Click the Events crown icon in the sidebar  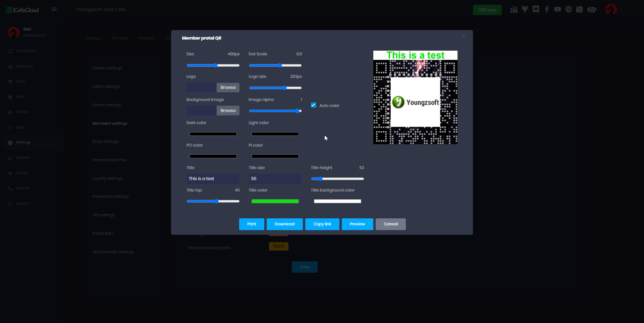coord(10,173)
